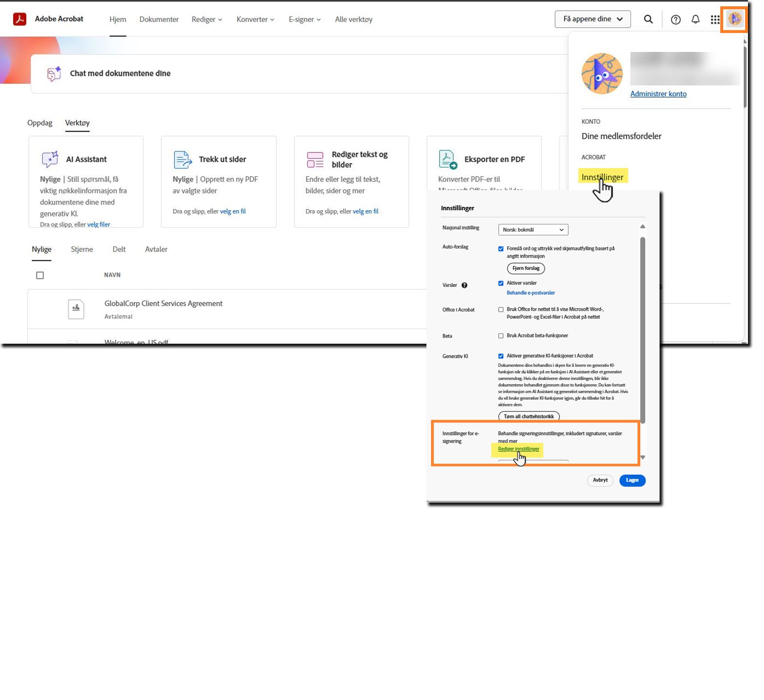Click the large profile picture in account panel

602,73
